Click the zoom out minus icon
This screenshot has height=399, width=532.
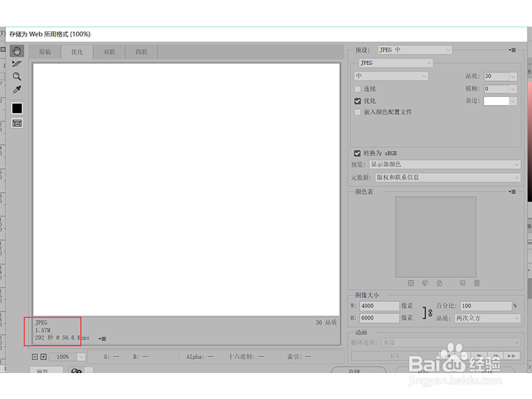click(x=35, y=357)
